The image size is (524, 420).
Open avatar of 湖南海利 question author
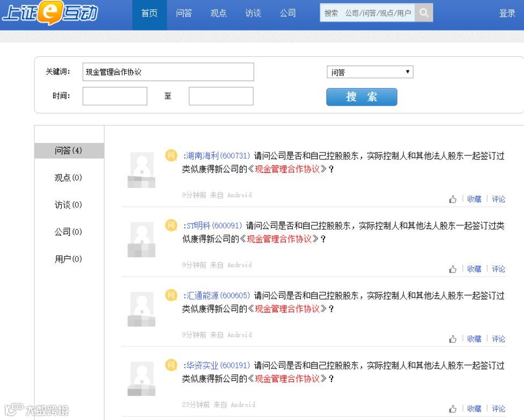click(141, 170)
